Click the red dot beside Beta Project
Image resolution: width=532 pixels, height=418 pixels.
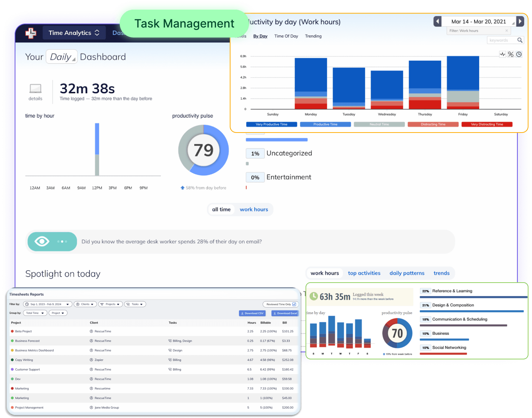pyautogui.click(x=13, y=331)
